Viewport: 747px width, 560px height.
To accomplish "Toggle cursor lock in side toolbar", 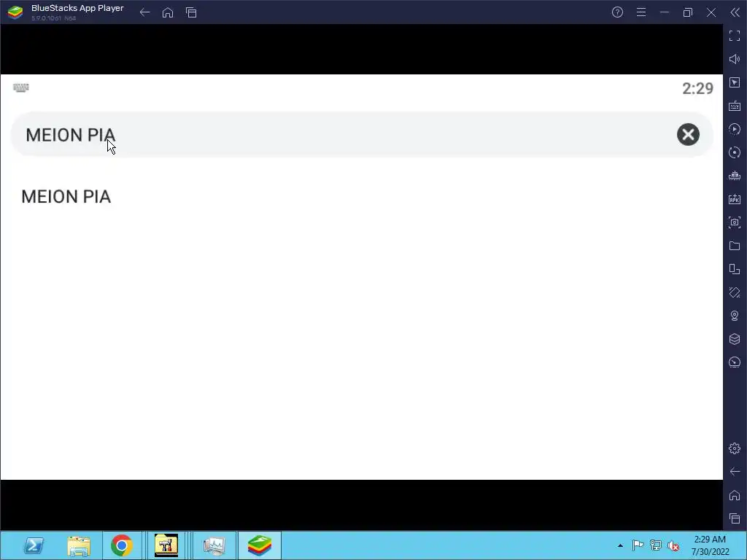I will coord(735,82).
